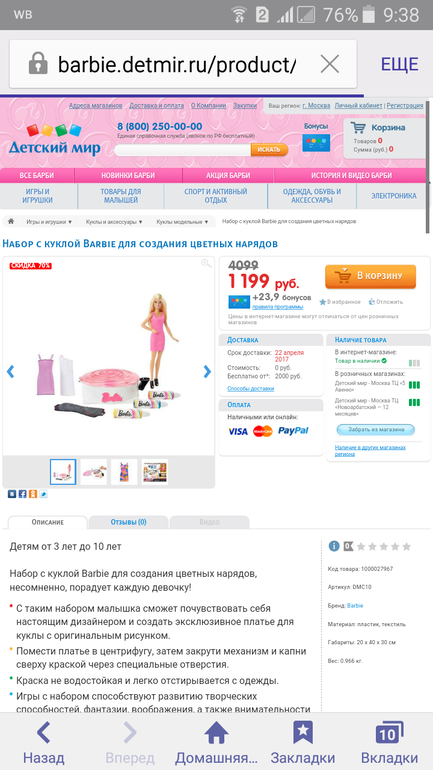Show next product image with right arrow
Viewport: 433px width, 770px height.
pos(207,372)
